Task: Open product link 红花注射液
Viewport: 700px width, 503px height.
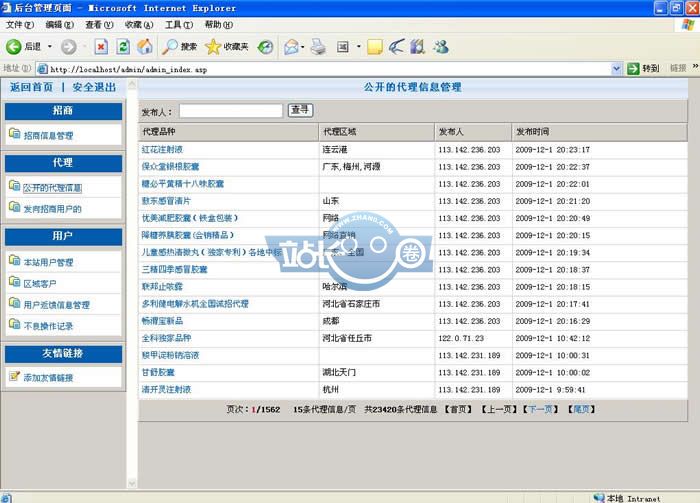Action: [x=162, y=150]
